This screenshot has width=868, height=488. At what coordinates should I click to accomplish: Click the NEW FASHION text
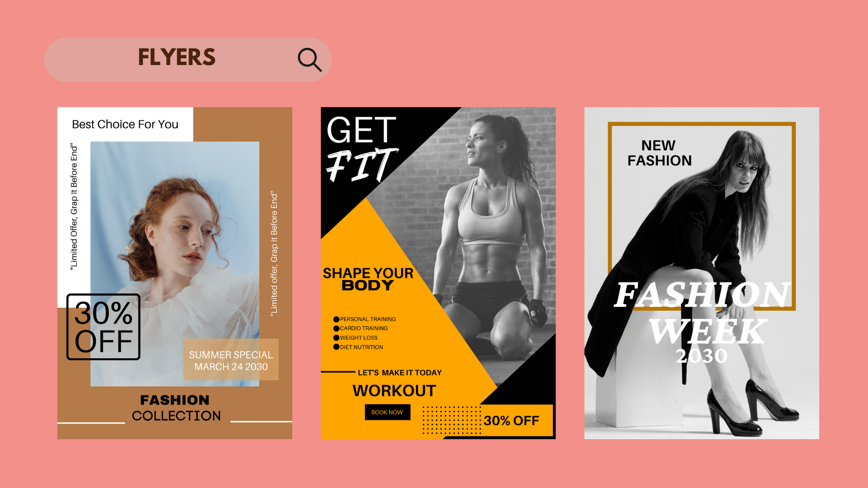tap(660, 153)
